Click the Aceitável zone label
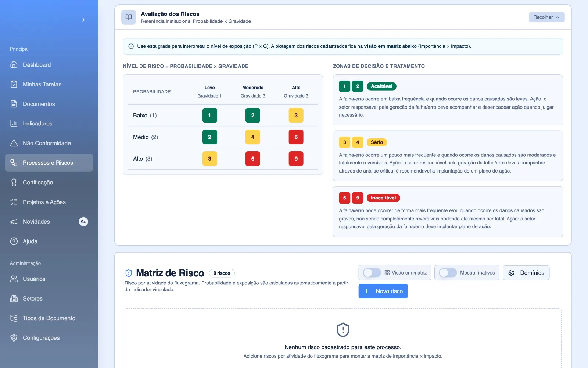Viewport: 588px width, 368px height. click(381, 86)
